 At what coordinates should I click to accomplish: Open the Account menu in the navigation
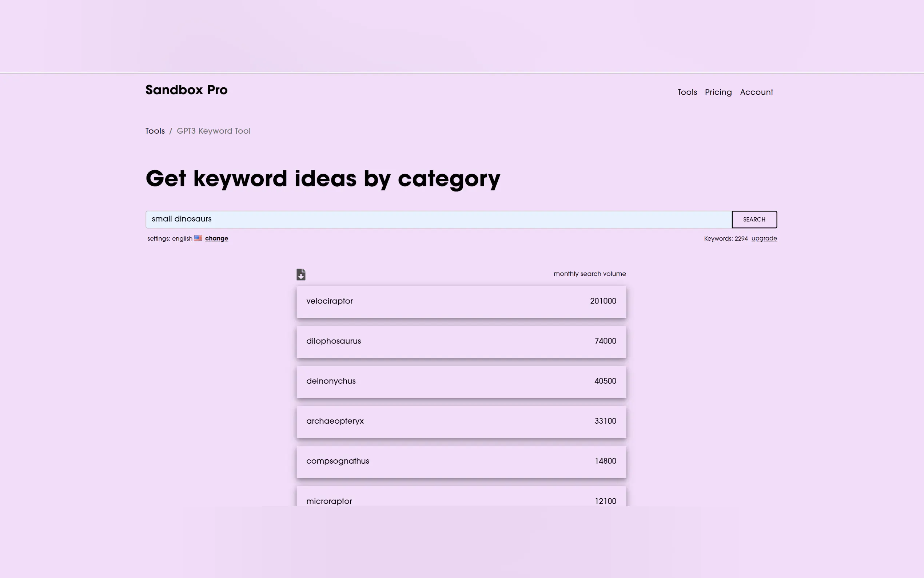756,92
